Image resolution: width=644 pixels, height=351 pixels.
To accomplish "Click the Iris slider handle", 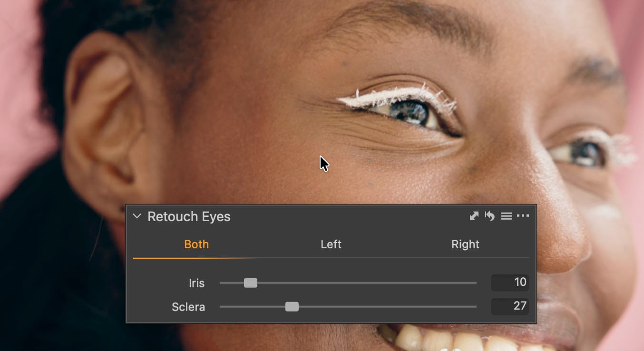I will point(251,283).
